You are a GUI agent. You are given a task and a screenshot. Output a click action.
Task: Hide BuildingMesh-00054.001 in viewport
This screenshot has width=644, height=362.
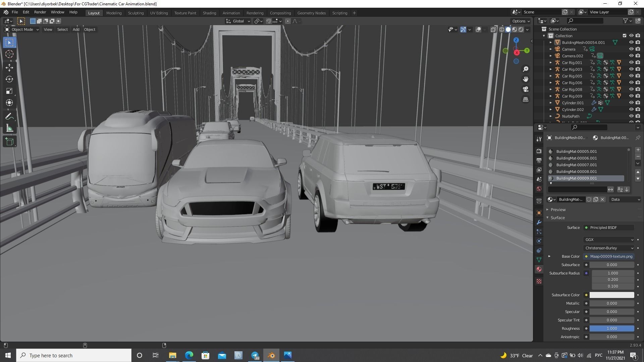[631, 43]
